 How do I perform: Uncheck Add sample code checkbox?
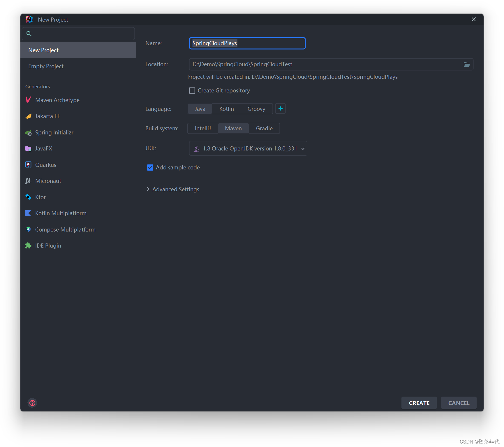(150, 167)
